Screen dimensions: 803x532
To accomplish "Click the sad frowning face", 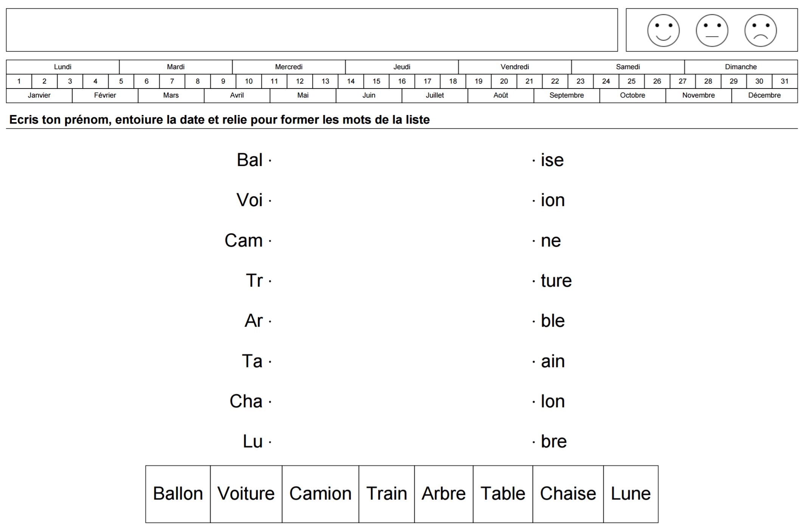I will coord(760,31).
